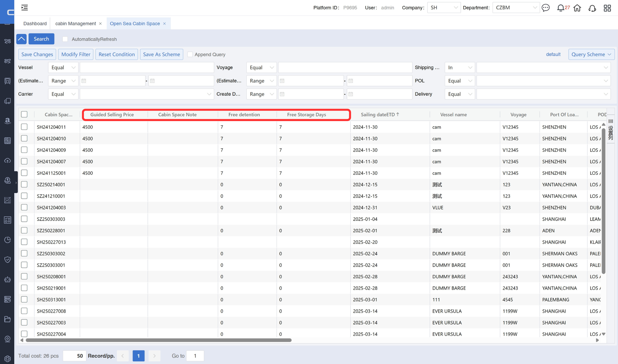Close the Open Sea Cabin Space tab

164,24
